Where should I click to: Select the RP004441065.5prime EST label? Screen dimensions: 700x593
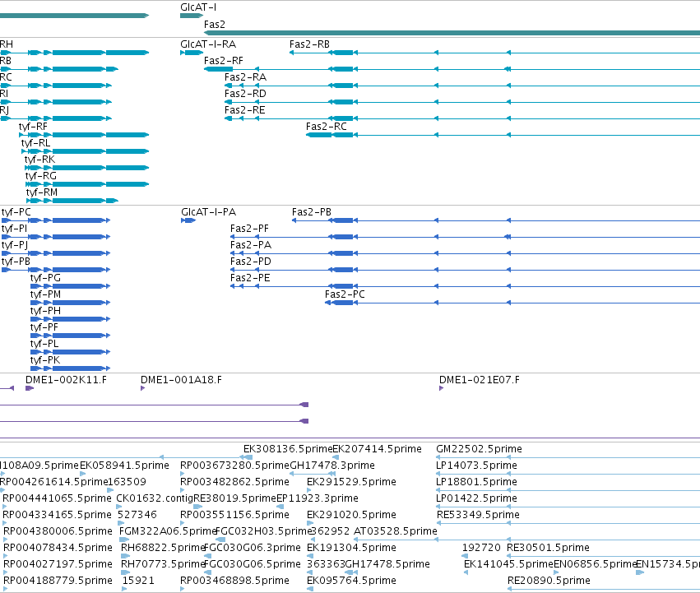57,498
